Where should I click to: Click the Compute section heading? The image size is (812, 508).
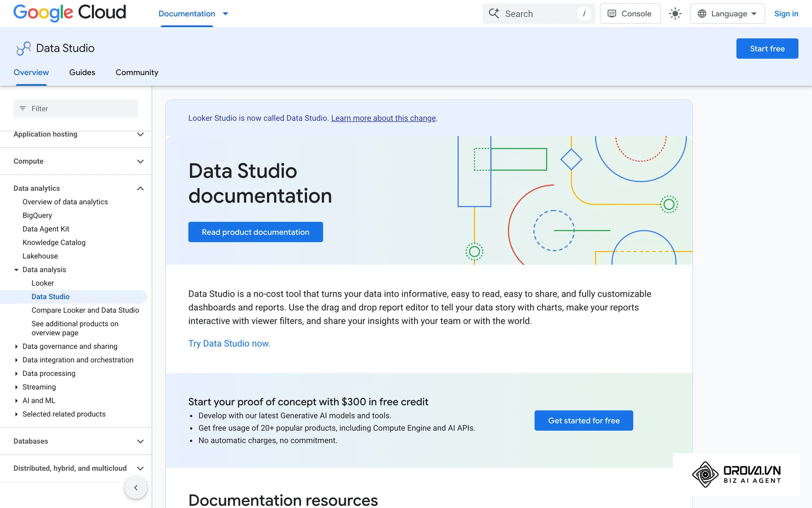pos(28,162)
